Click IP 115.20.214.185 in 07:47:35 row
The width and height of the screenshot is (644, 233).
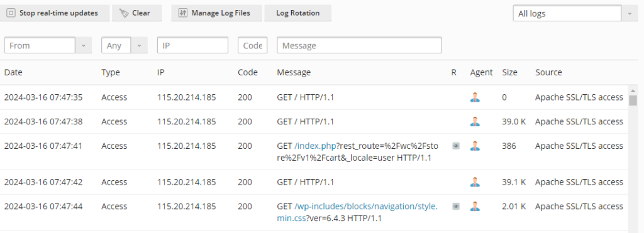[x=186, y=97]
